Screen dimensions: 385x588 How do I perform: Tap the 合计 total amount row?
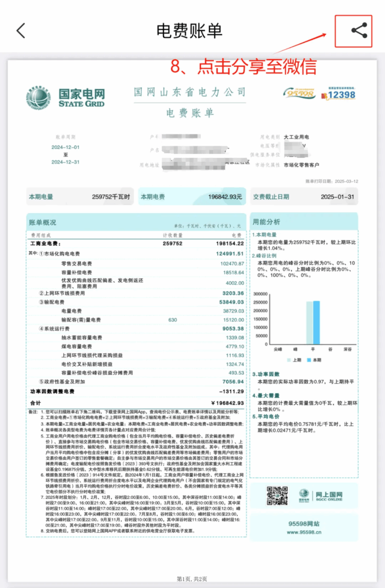tap(135, 403)
